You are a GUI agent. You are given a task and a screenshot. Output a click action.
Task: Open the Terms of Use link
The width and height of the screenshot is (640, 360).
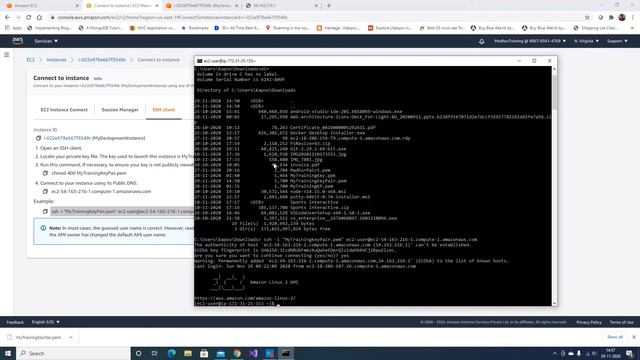tap(622, 322)
